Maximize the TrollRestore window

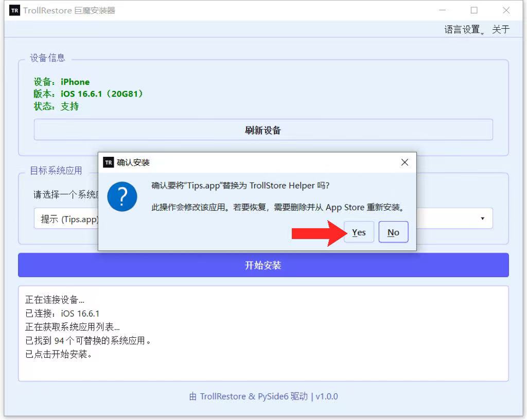tap(474, 10)
